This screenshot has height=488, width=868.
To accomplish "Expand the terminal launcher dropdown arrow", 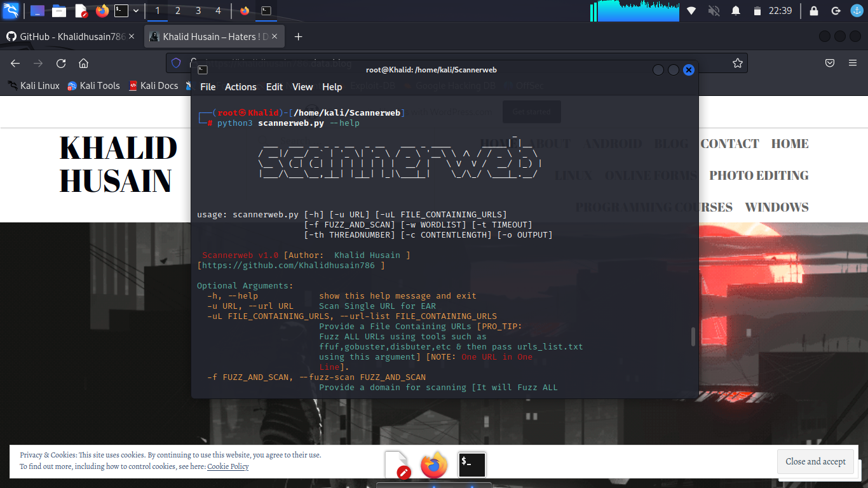I will (x=136, y=11).
